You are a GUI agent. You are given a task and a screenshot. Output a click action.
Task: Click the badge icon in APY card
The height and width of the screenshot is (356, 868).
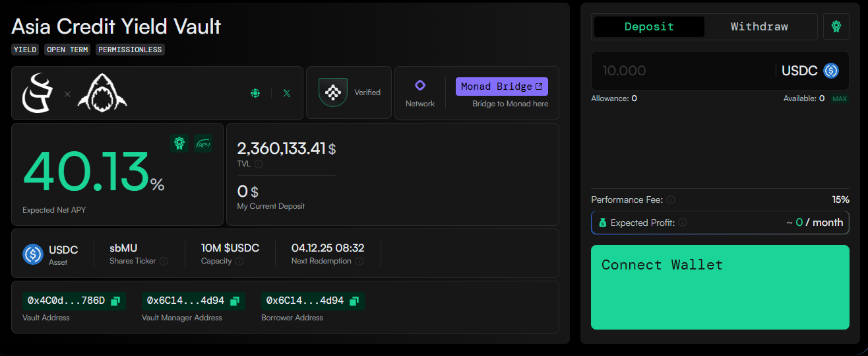[x=179, y=143]
